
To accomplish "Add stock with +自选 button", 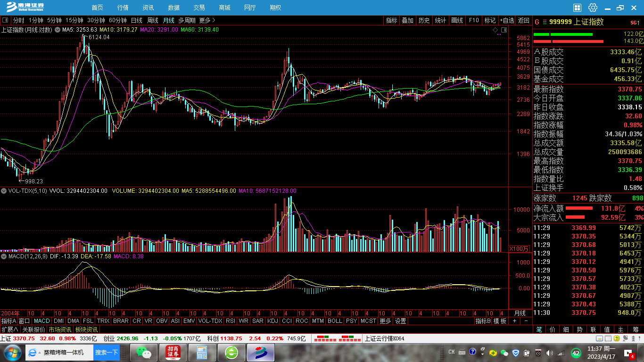I will click(x=507, y=20).
